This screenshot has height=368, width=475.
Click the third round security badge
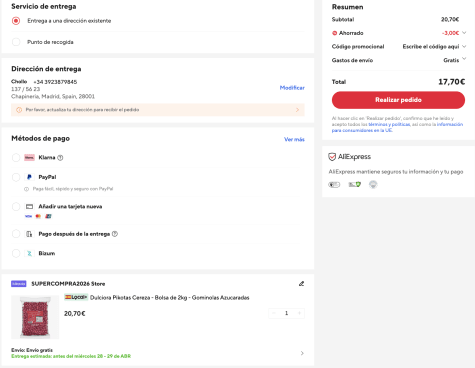pyautogui.click(x=373, y=184)
